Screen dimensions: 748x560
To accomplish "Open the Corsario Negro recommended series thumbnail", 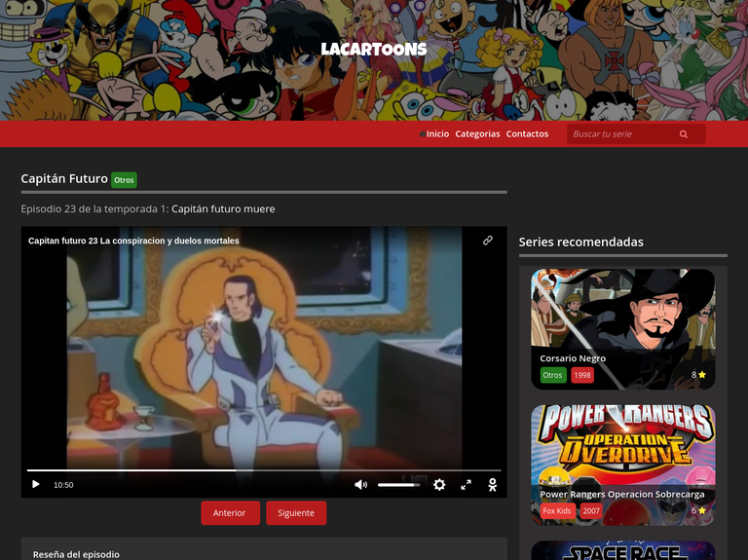I will tap(623, 329).
